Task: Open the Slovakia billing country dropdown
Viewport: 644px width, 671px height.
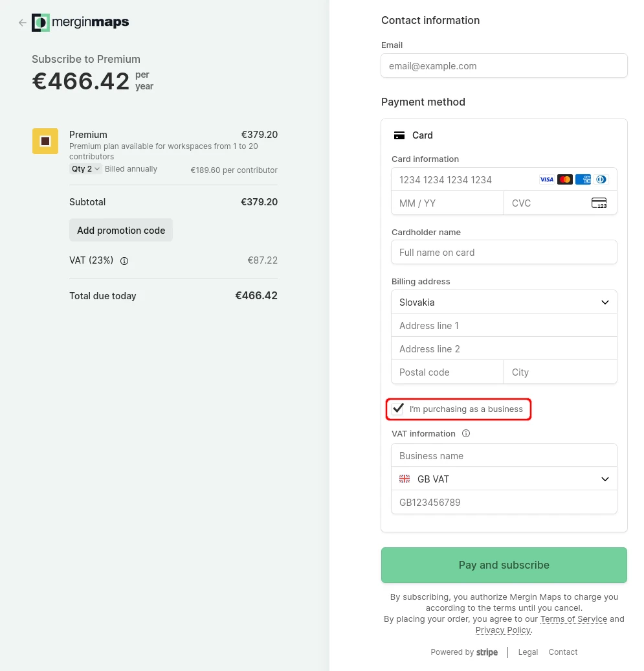Action: [504, 302]
